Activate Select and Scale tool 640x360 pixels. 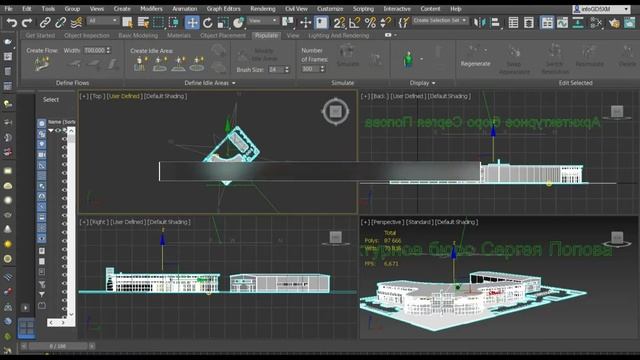click(223, 22)
